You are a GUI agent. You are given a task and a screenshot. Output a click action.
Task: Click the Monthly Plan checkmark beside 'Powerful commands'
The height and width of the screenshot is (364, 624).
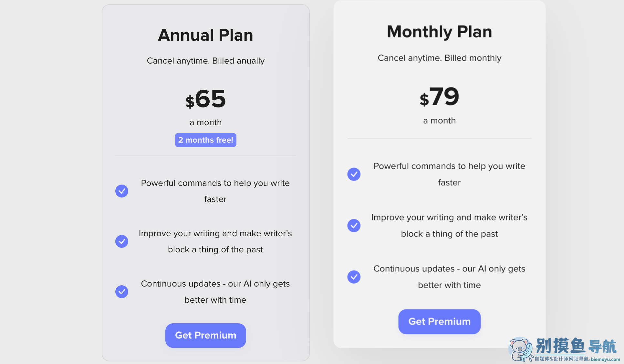click(x=354, y=174)
